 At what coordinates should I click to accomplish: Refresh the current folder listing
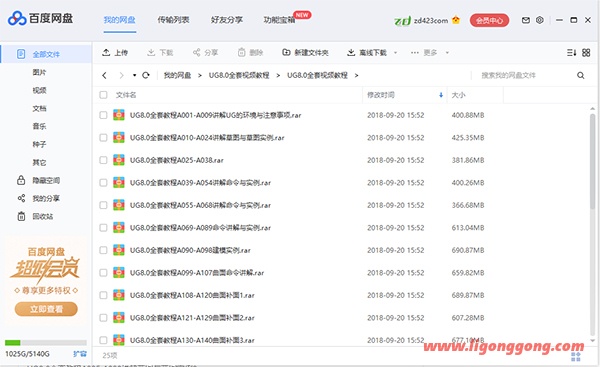[146, 75]
